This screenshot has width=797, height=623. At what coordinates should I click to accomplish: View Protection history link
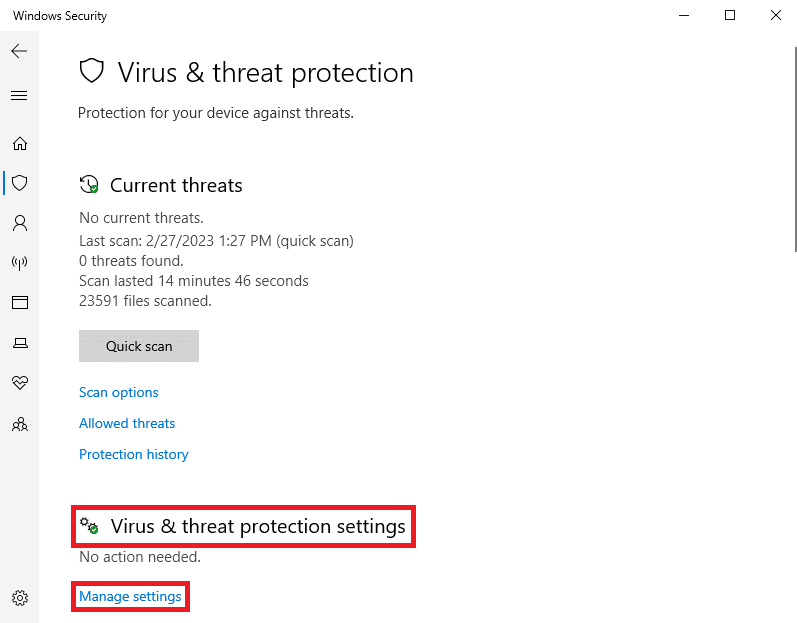click(134, 454)
